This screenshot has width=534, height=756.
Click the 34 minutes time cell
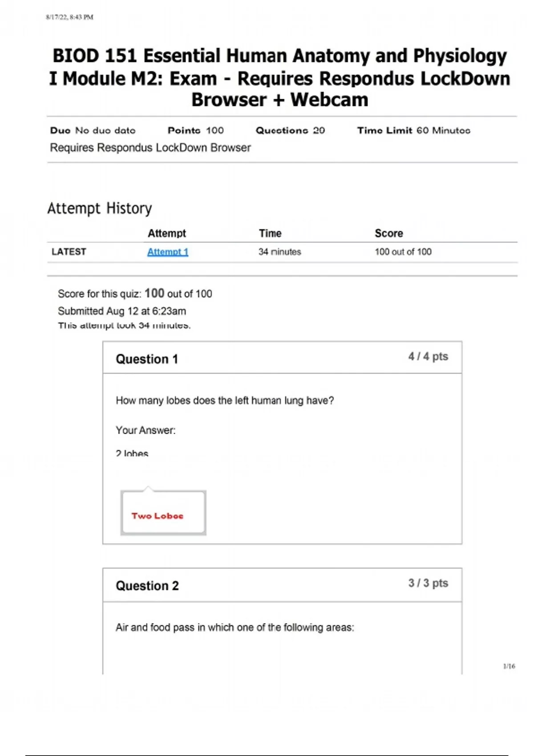(x=279, y=252)
